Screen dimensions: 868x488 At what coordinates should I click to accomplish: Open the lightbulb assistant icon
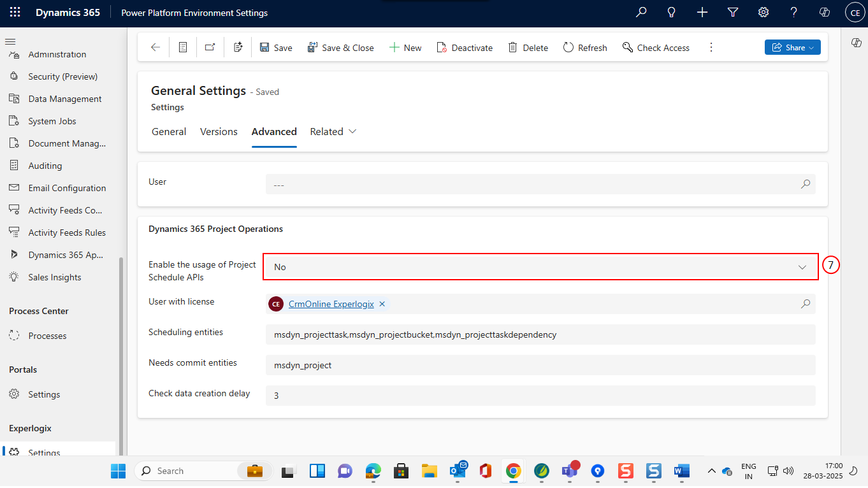pyautogui.click(x=672, y=13)
